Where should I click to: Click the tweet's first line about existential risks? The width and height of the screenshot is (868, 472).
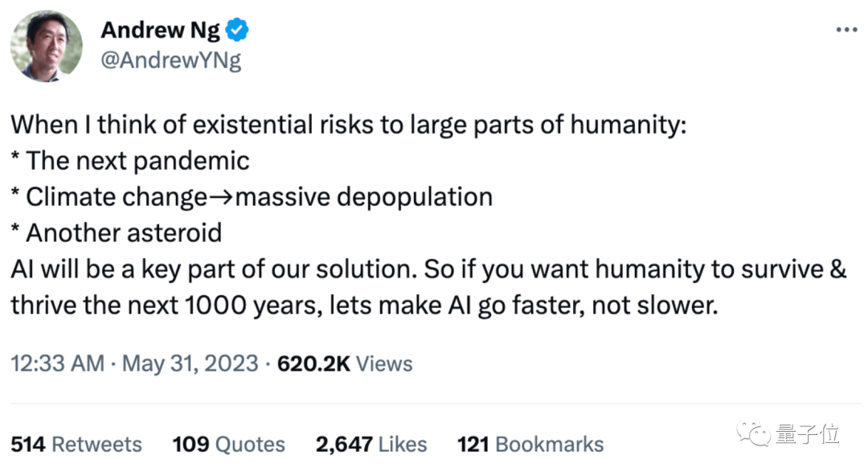347,125
